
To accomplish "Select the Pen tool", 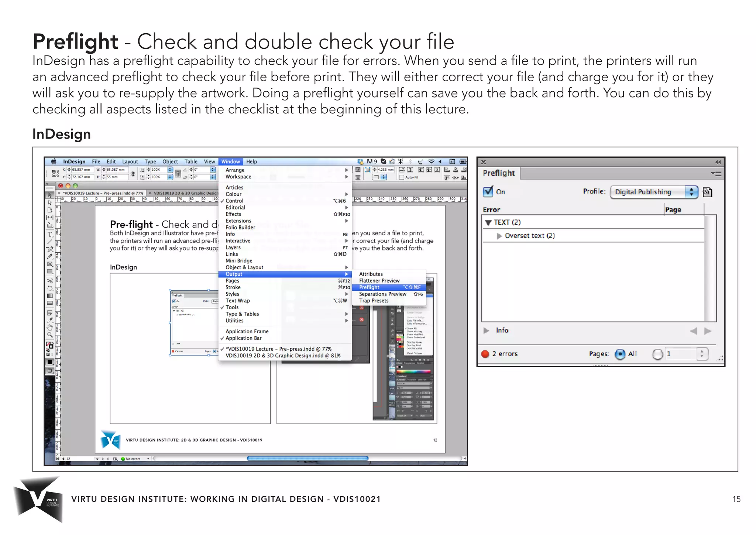I will (x=49, y=249).
